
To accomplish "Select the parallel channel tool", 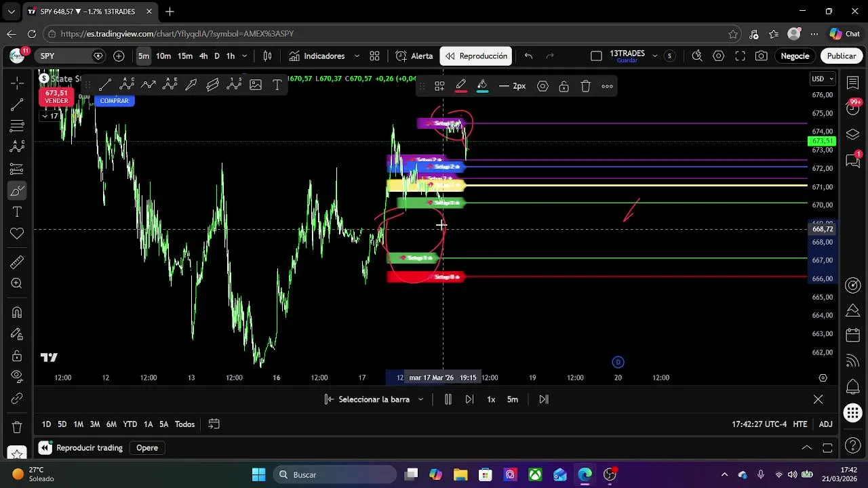I will tap(213, 85).
